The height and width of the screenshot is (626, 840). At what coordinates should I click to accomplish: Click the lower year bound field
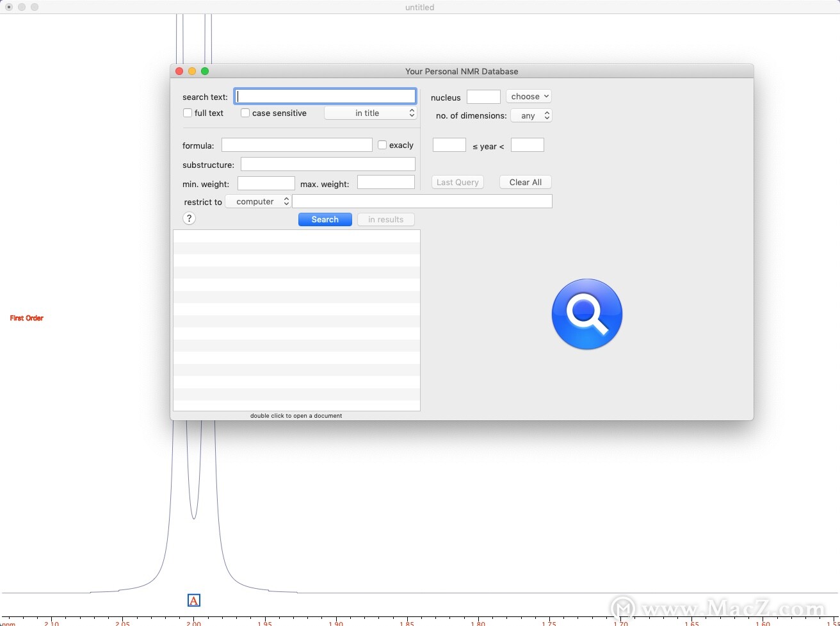pos(449,145)
